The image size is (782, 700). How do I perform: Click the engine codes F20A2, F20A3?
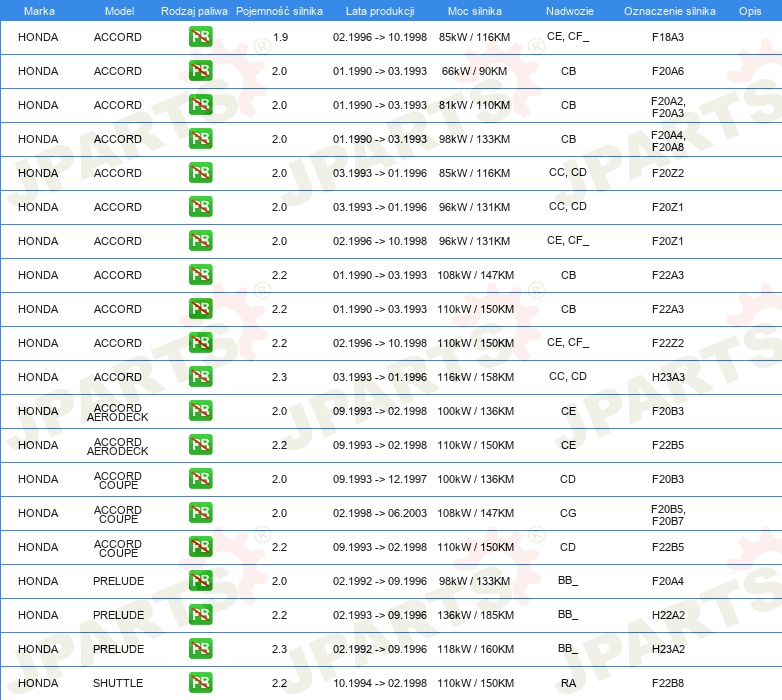pos(668,107)
